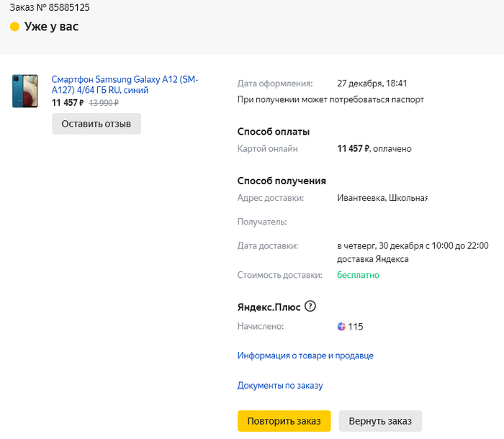Image resolution: width=504 pixels, height=439 pixels.
Task: Click the bold 11 457 ₽ product price
Action: (68, 103)
